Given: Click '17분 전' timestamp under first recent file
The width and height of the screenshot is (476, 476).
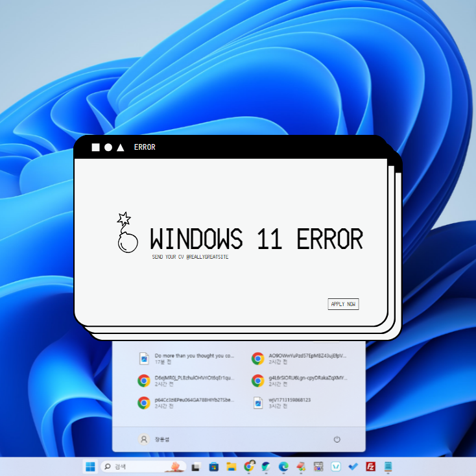Looking at the screenshot, I should click(x=163, y=362).
